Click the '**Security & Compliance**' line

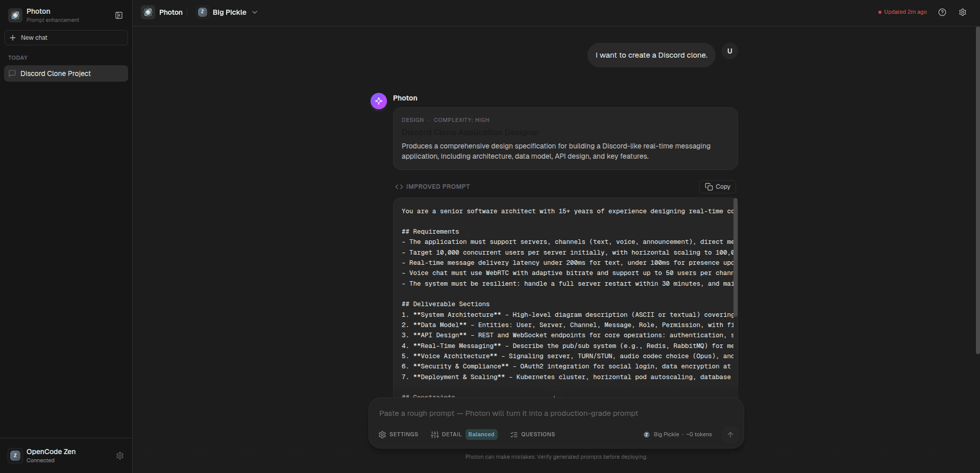tap(566, 366)
